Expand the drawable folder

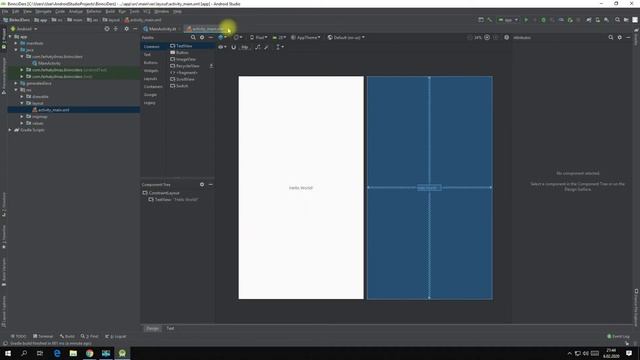click(22, 96)
